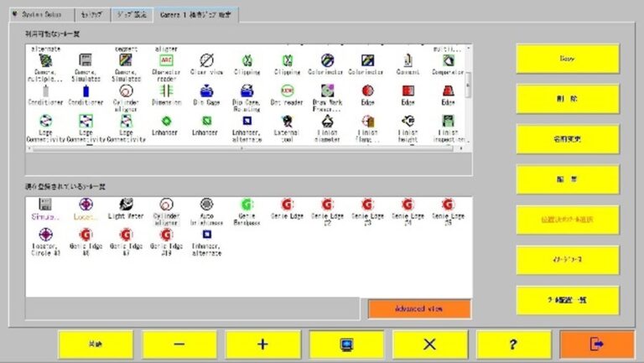Select the Locator, Circle registered tool
This screenshot has width=644, height=363.
[x=45, y=235]
